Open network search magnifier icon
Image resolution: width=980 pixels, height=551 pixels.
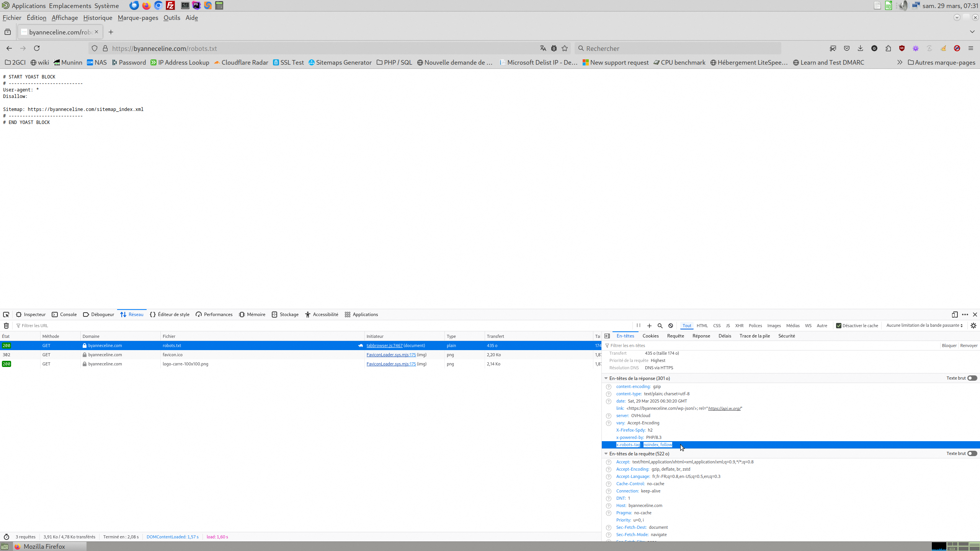[660, 326]
